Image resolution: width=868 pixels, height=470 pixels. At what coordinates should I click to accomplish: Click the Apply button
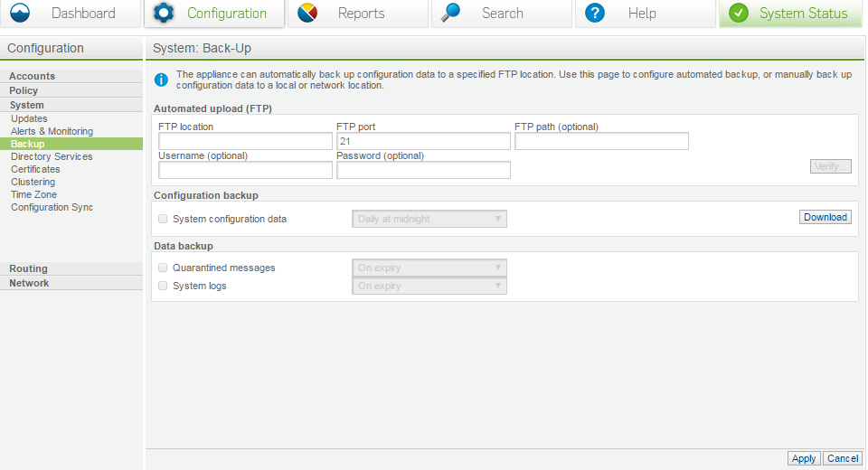click(x=803, y=458)
